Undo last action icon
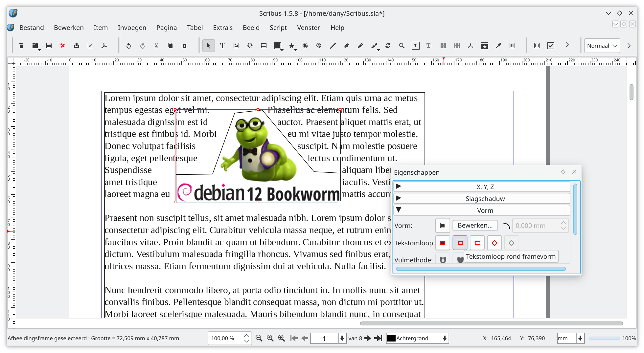 click(x=129, y=46)
